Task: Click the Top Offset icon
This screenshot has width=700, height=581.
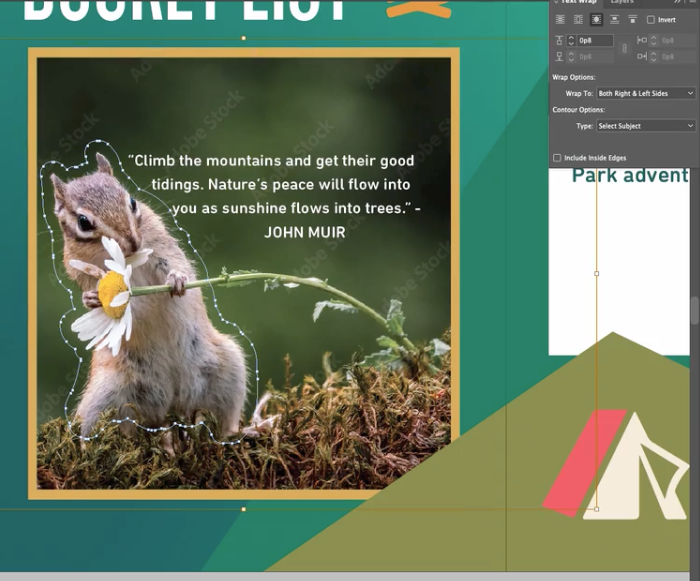Action: [x=559, y=41]
